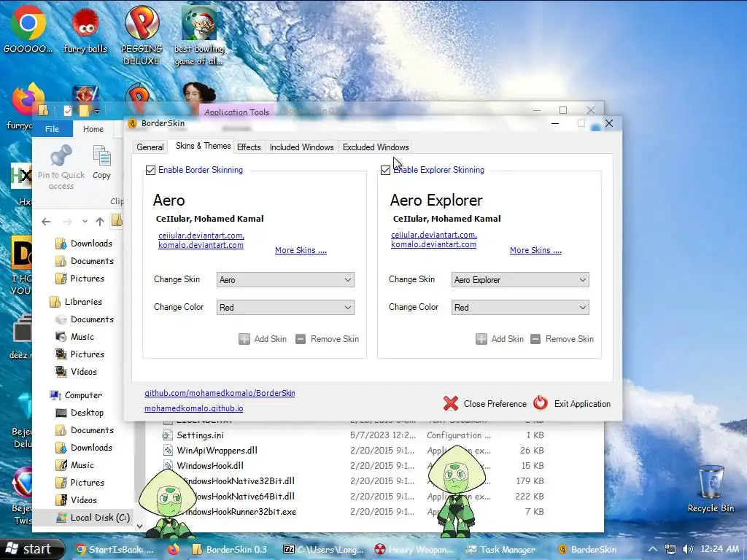Click the network tray icon

(x=671, y=550)
